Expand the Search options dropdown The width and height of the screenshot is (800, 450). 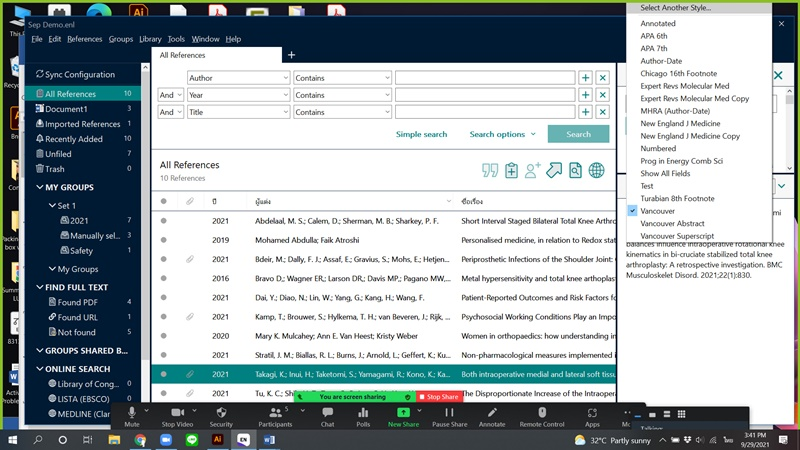pos(502,134)
